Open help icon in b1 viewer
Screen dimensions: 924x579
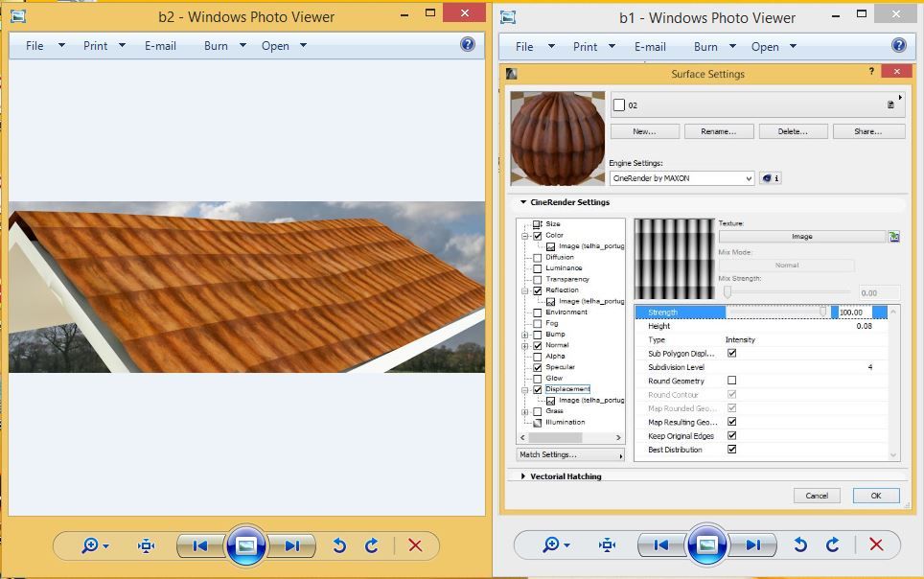tap(898, 45)
